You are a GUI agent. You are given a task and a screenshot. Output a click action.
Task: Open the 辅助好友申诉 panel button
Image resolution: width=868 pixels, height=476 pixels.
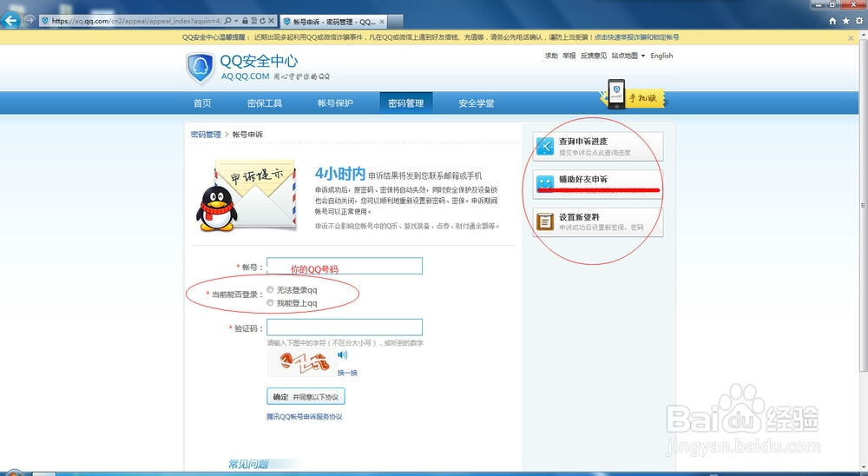598,184
